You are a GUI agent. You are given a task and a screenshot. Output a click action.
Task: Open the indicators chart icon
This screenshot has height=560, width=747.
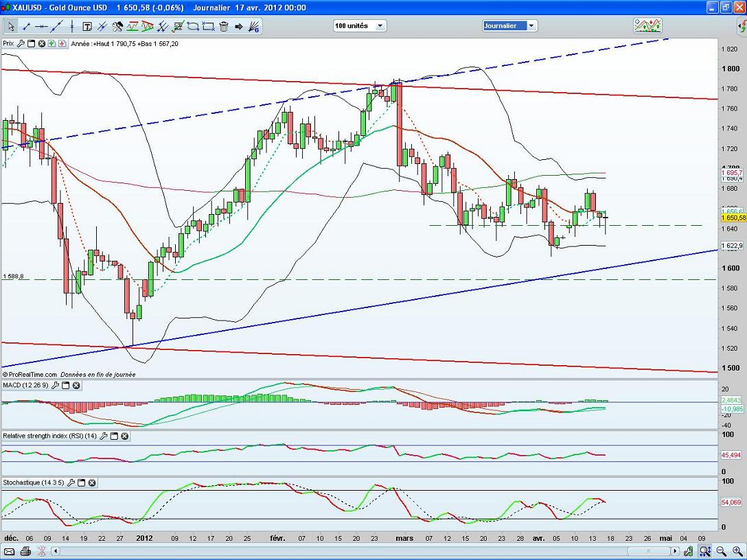point(647,25)
